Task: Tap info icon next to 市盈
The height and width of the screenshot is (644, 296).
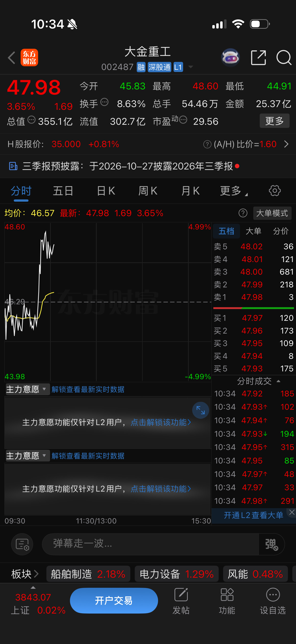Action: (x=183, y=120)
